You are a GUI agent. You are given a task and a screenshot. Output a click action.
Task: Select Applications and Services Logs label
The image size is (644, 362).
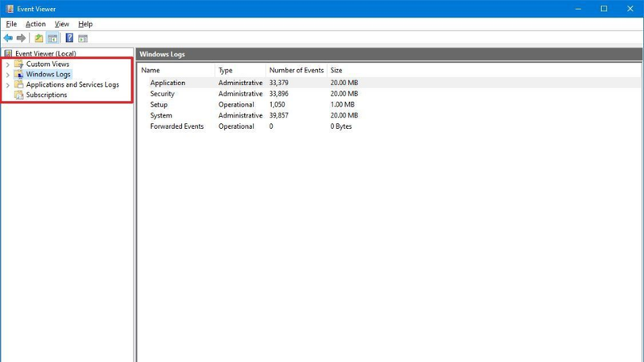[72, 84]
